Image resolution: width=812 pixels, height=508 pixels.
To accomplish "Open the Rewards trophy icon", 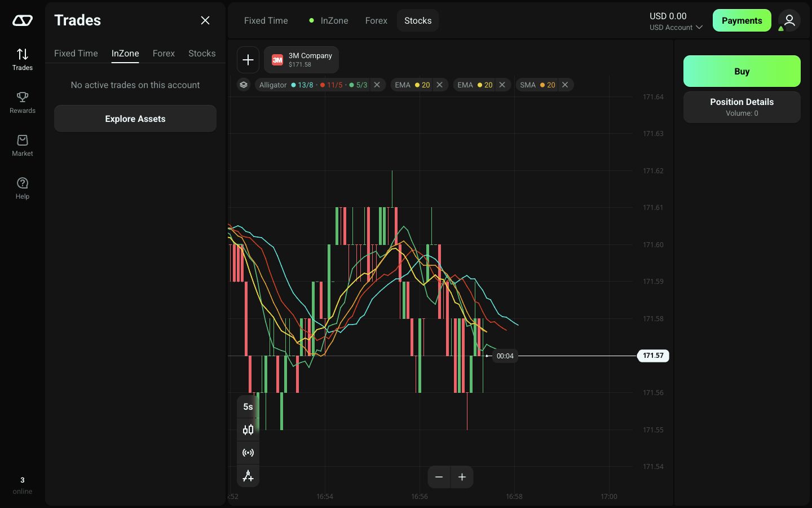I will click(23, 97).
